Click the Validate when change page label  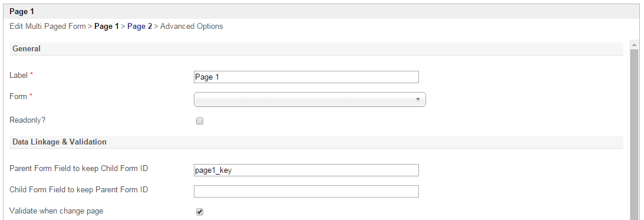(56, 211)
